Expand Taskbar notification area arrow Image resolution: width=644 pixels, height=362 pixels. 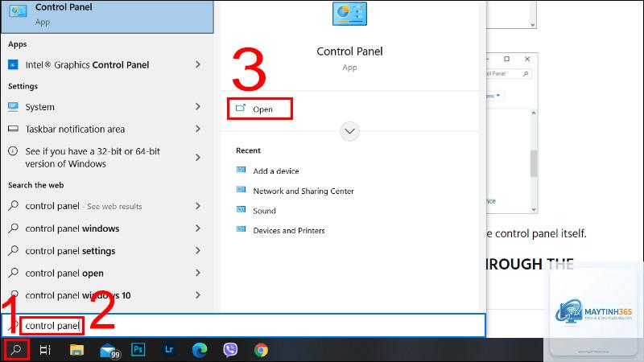coord(198,129)
